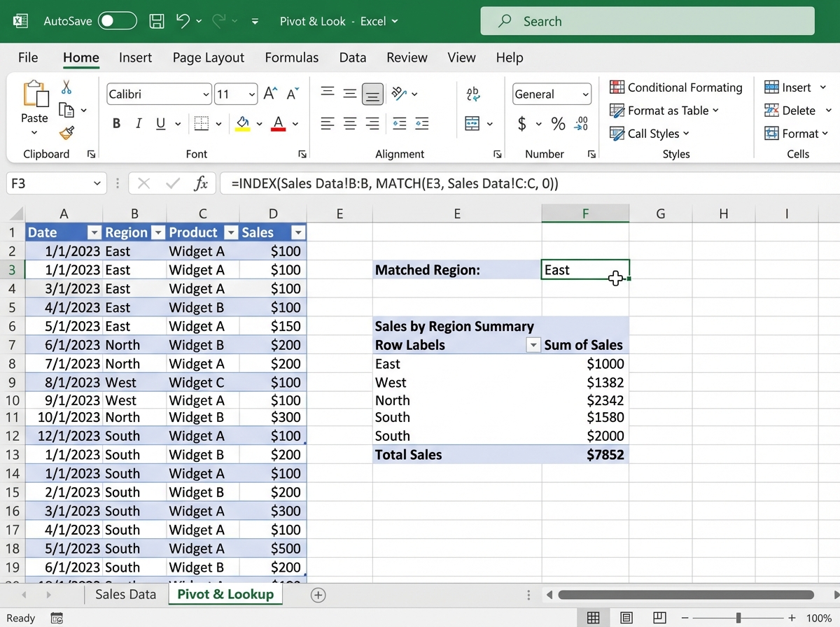Apply Italic formatting
Screen dimensions: 840x627
138,124
